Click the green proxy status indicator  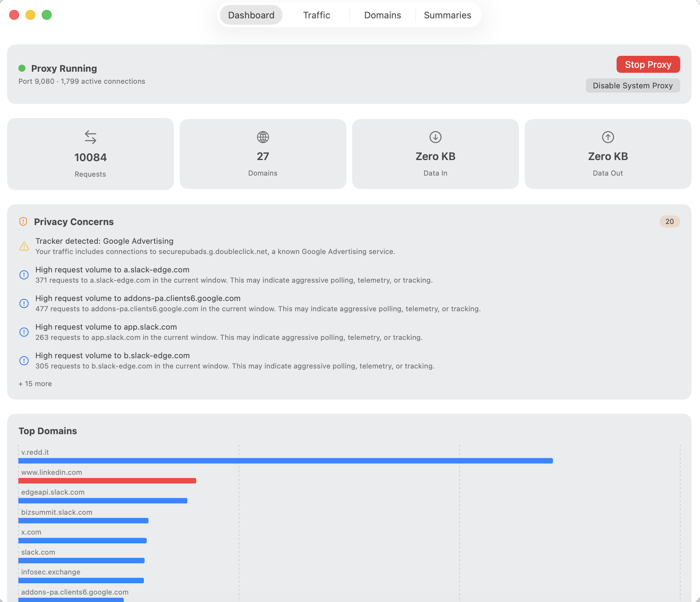point(22,68)
